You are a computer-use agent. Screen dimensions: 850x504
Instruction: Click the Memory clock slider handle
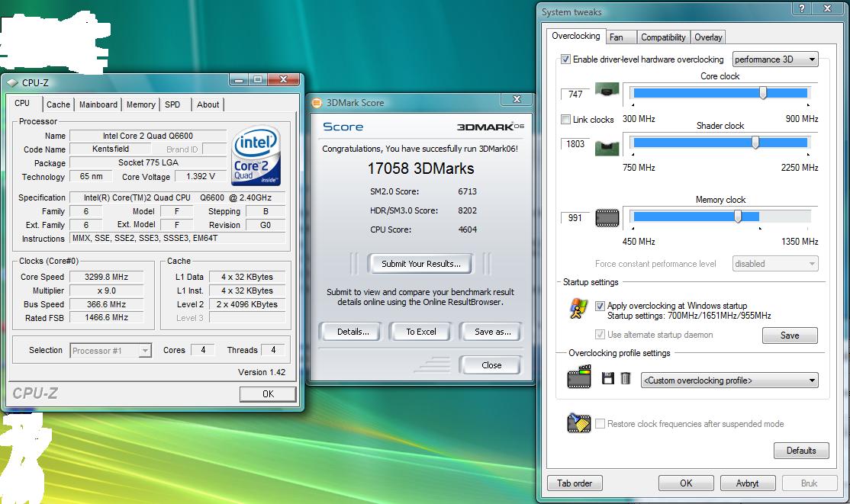pyautogui.click(x=738, y=217)
